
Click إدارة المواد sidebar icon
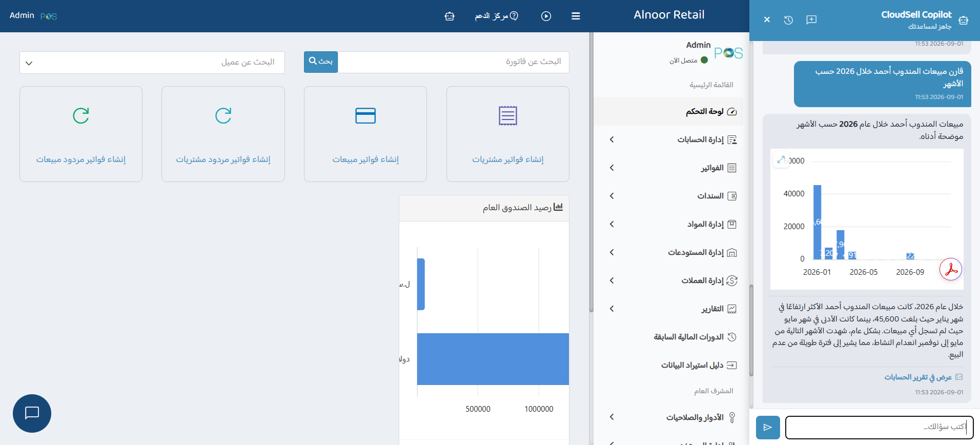(x=732, y=224)
